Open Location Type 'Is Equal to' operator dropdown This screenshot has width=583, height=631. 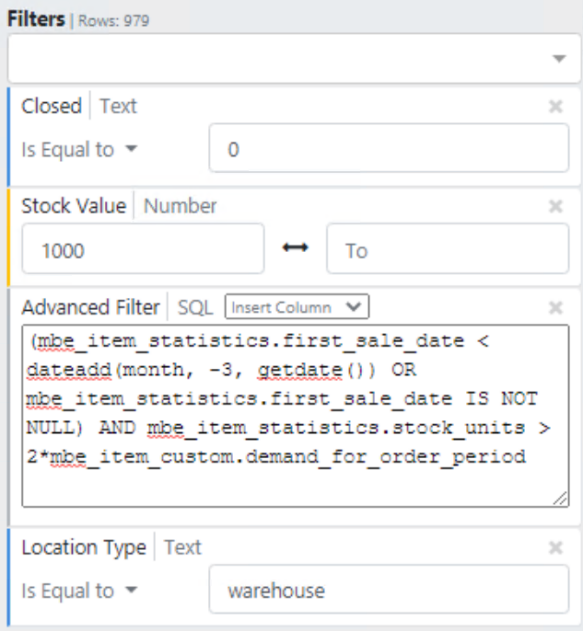point(79,591)
